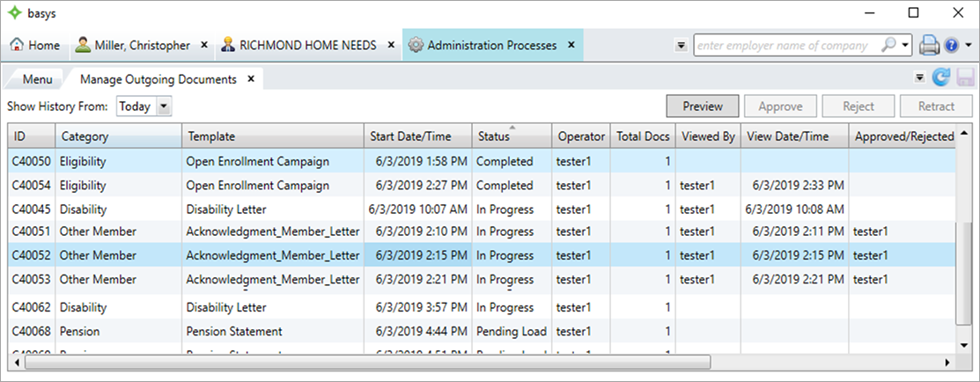Switch to the RICHMOND HOME NEEDS tab

(307, 45)
